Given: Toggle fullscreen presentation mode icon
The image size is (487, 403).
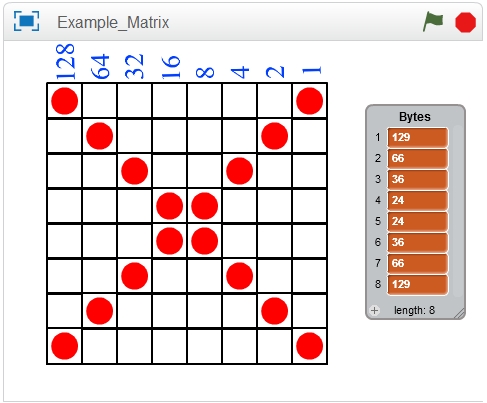Looking at the screenshot, I should [x=26, y=21].
